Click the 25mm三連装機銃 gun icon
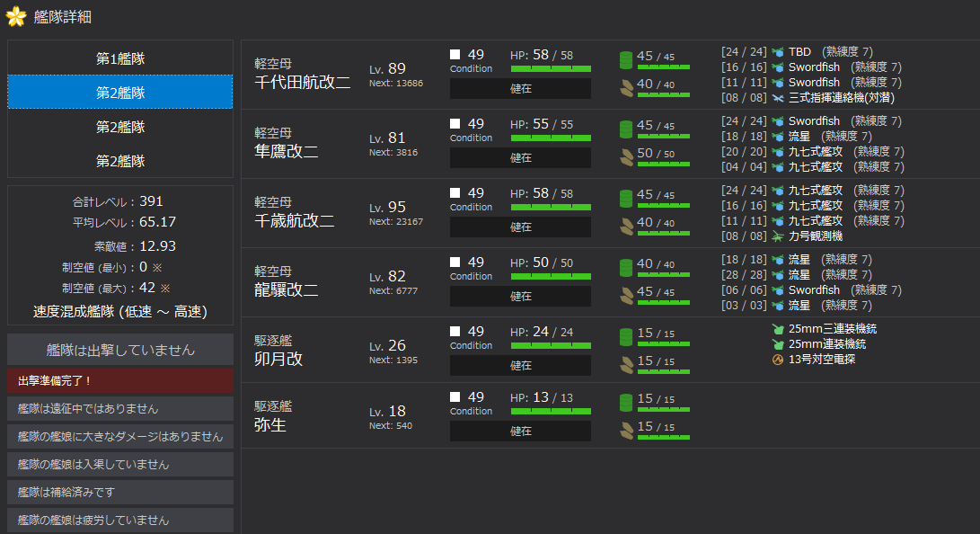 (778, 329)
